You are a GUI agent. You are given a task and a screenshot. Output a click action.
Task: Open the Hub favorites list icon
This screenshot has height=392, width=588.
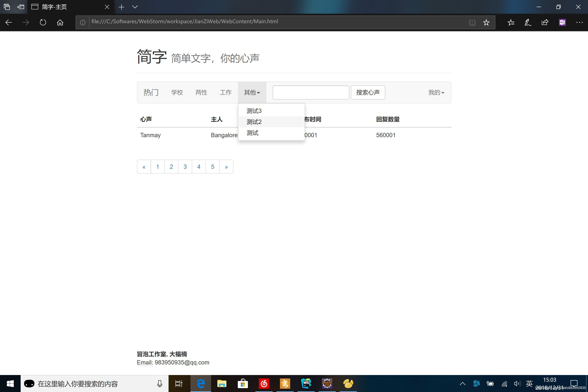[x=511, y=22]
